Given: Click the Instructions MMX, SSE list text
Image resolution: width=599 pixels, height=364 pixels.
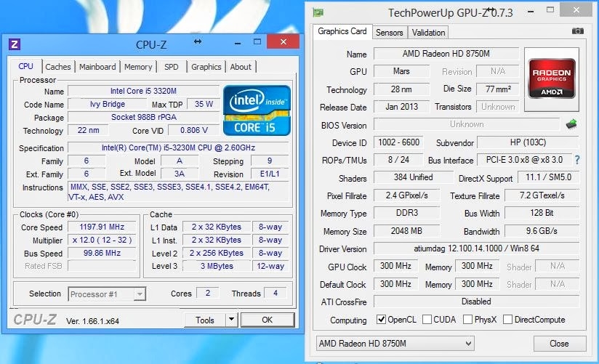Looking at the screenshot, I should 178,192.
